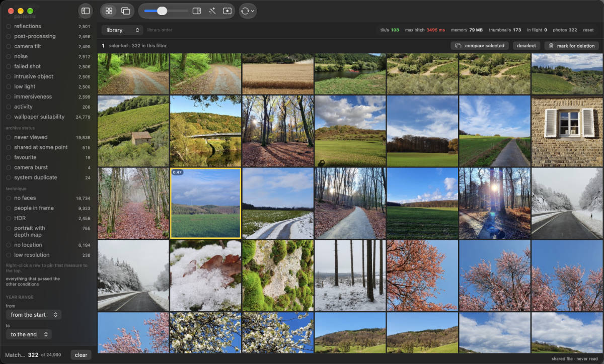Viewport: 604px width, 364px height.
Task: Click mark for deletion button
Action: point(571,46)
